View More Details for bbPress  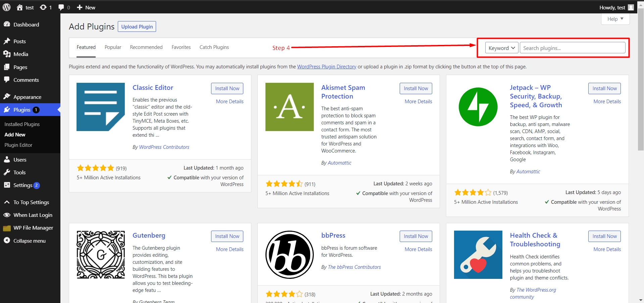click(418, 249)
